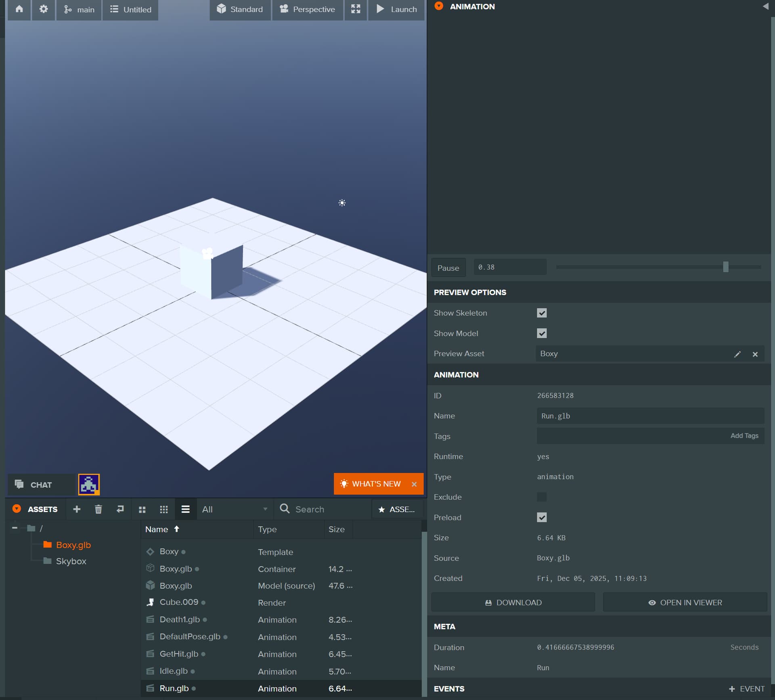
Task: Collapse the root folder tree
Action: (x=15, y=528)
